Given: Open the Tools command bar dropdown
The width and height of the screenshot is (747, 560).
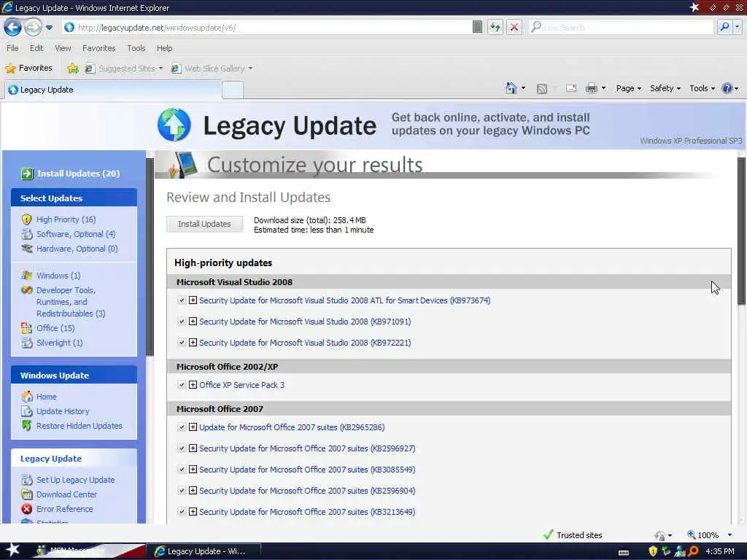Looking at the screenshot, I should click(703, 88).
